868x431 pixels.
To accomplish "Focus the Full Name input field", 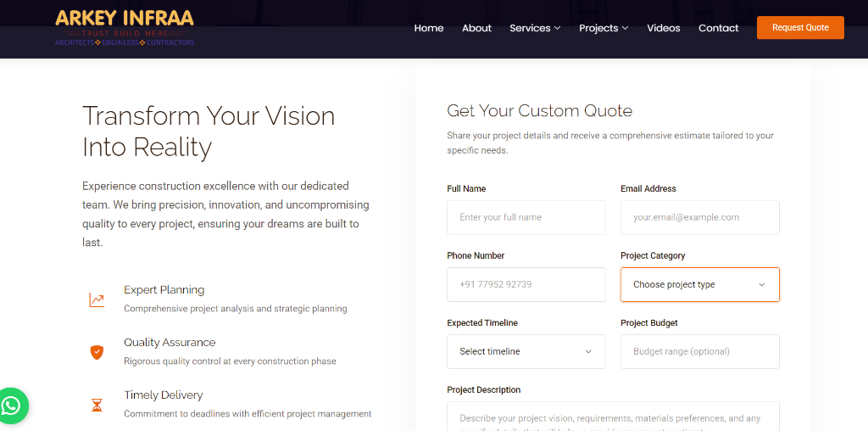I will click(526, 218).
